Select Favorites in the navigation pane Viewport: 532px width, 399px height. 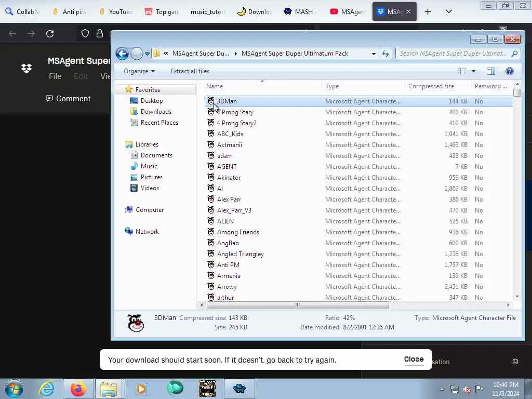(148, 89)
